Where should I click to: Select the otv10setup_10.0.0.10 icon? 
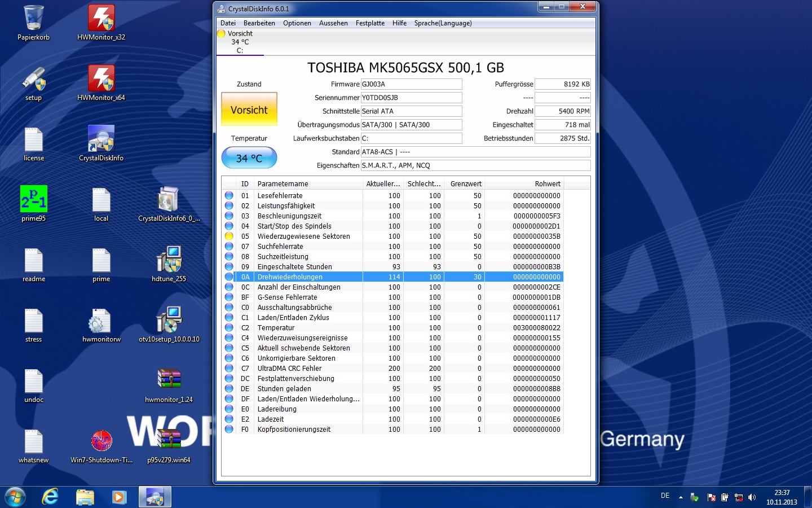(169, 325)
